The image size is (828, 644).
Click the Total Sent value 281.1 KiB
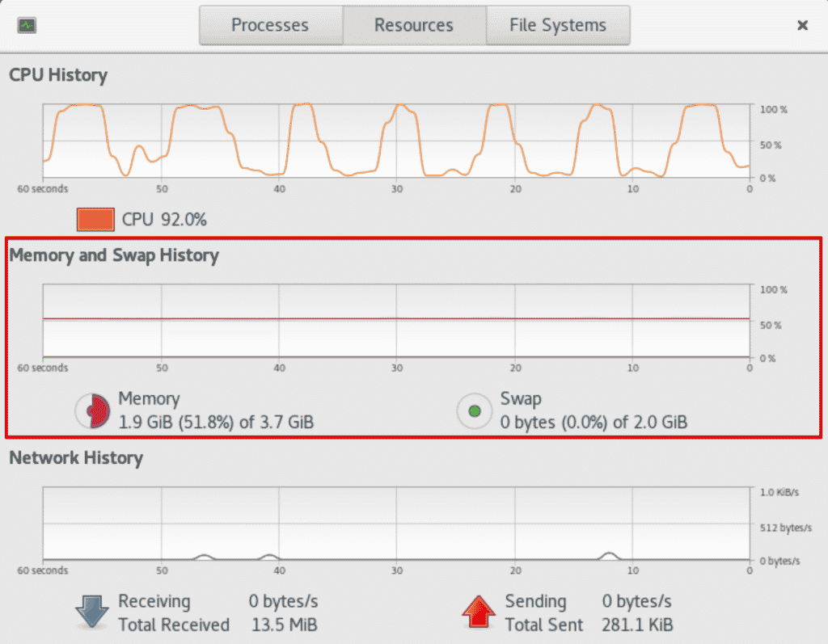click(x=640, y=625)
